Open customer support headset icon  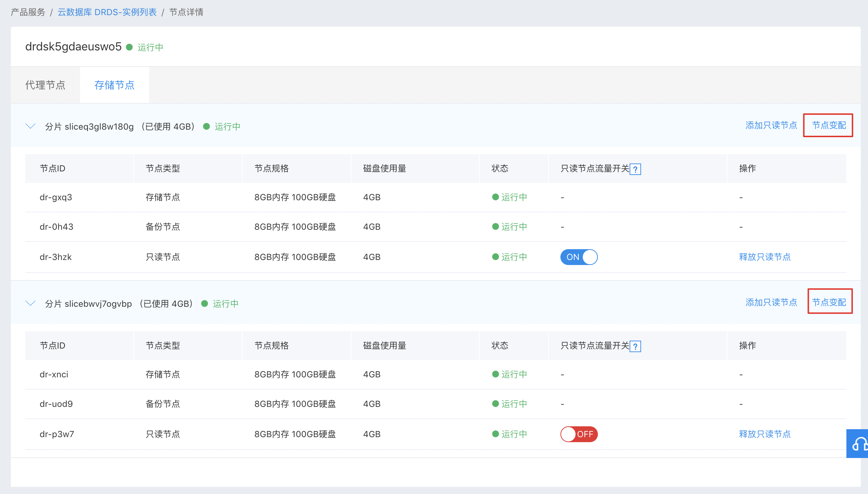[x=858, y=444]
